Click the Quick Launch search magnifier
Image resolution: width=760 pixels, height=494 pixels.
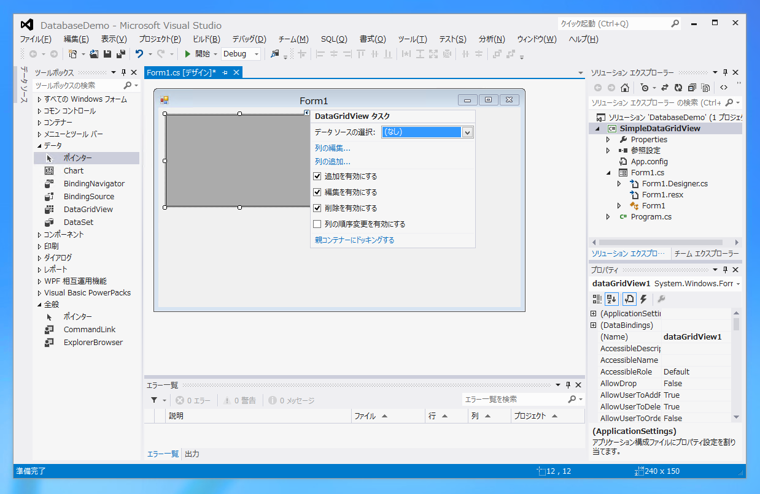tap(675, 23)
